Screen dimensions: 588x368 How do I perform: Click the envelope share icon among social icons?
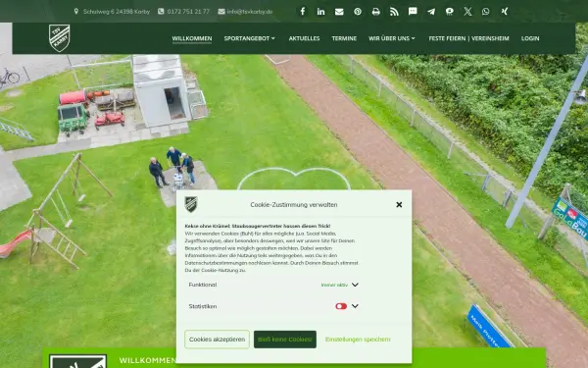(339, 11)
